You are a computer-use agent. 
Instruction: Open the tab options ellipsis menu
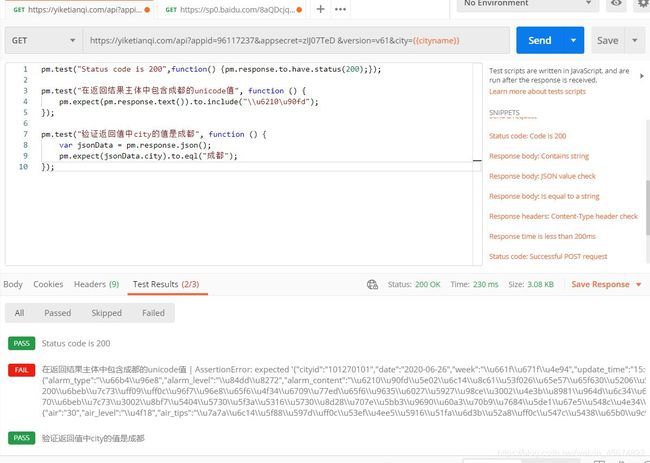point(340,9)
